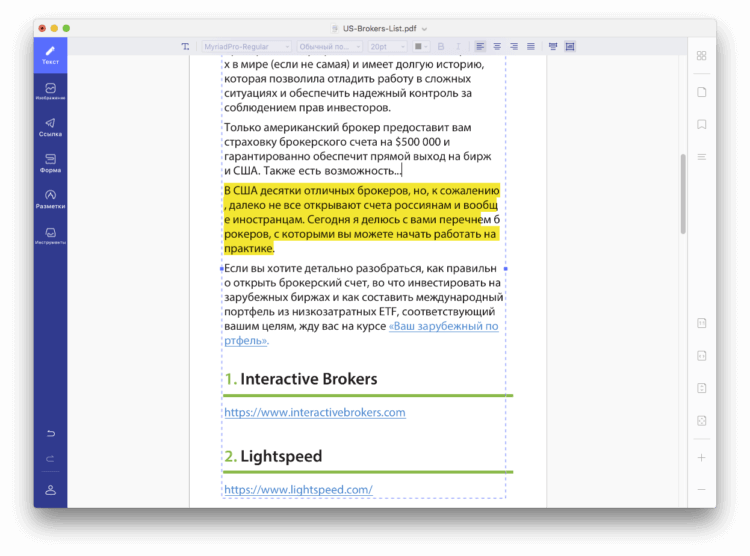
Task: Open the MyriadPro-Regular font dropdown
Action: [246, 46]
